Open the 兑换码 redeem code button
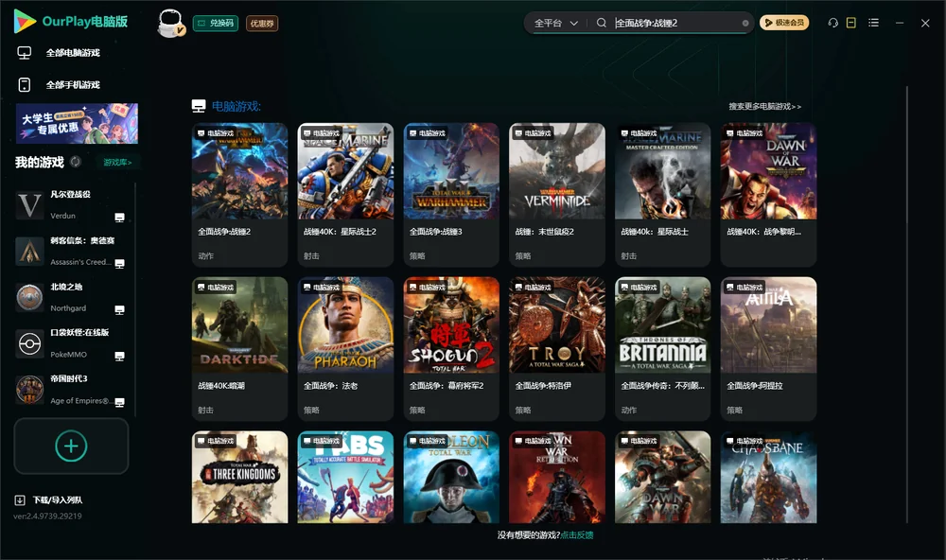 point(216,23)
